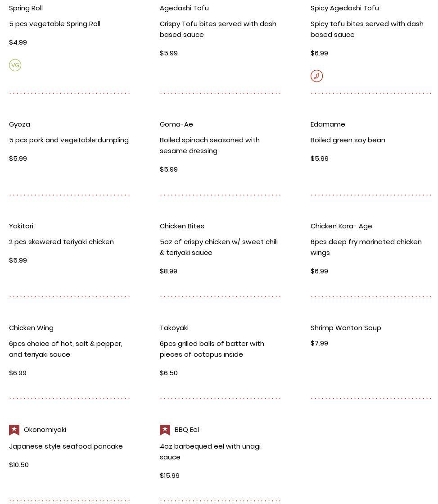
Task: Click the VG vegetarian icon under Spring Roll
Action: pyautogui.click(x=15, y=65)
